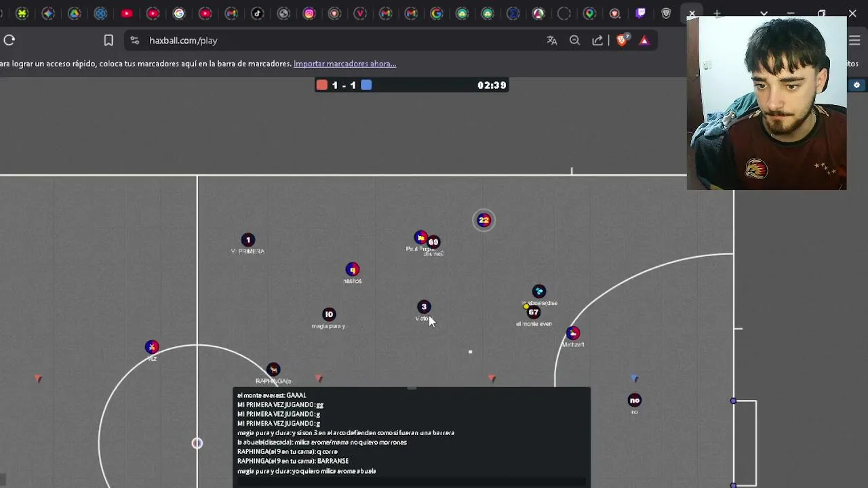This screenshot has width=868, height=488.
Task: Open the browser hamburger menu
Action: coord(854,41)
